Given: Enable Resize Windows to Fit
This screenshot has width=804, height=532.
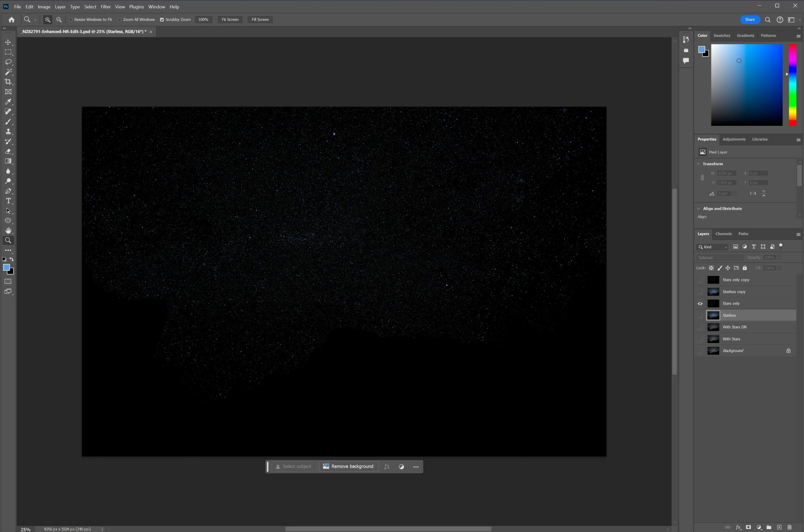Looking at the screenshot, I should [71, 20].
